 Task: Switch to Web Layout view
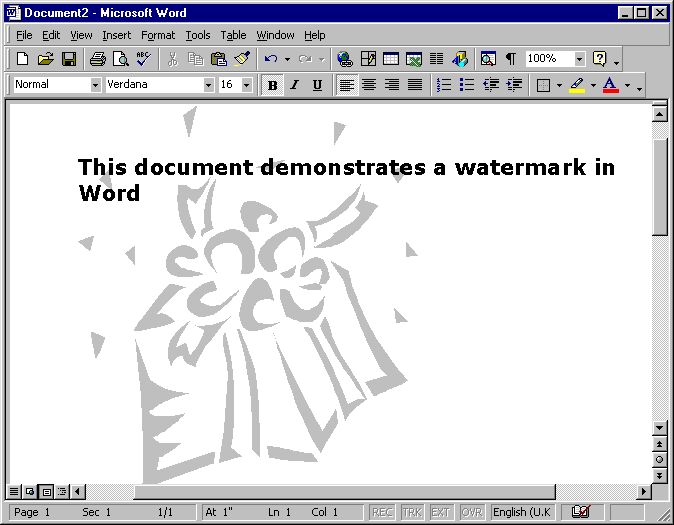pyautogui.click(x=30, y=491)
